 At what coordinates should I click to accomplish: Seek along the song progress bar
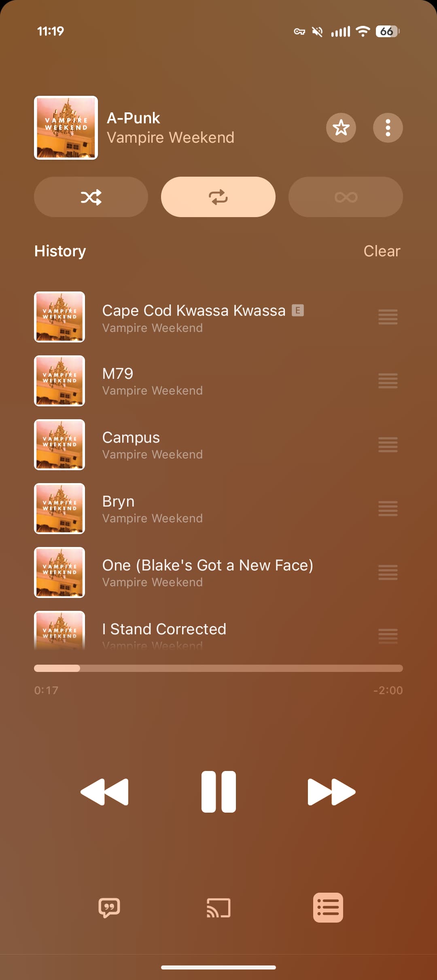point(218,668)
